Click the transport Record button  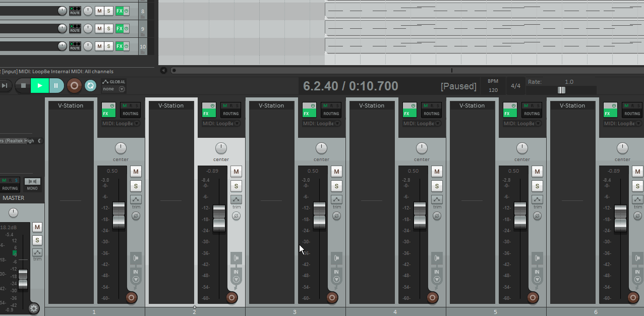pos(75,85)
